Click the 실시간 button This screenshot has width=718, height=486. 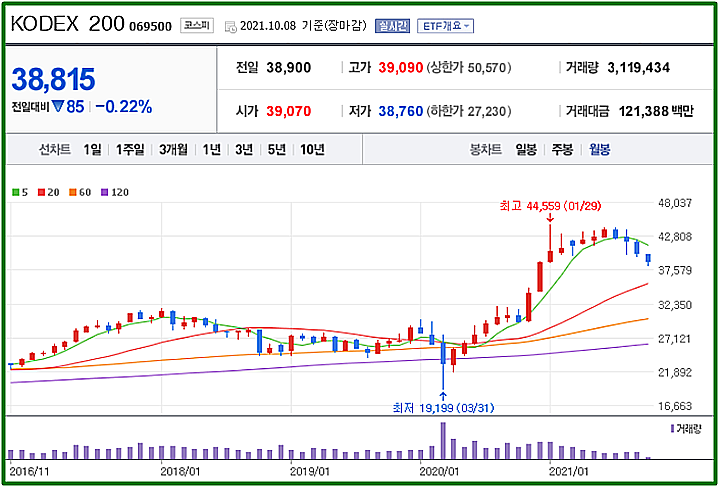(392, 26)
